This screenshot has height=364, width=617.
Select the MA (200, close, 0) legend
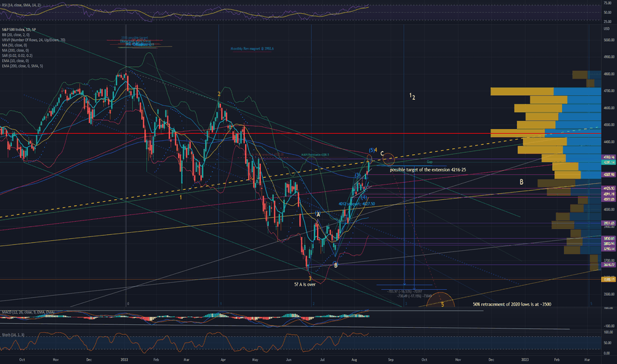tap(15, 50)
